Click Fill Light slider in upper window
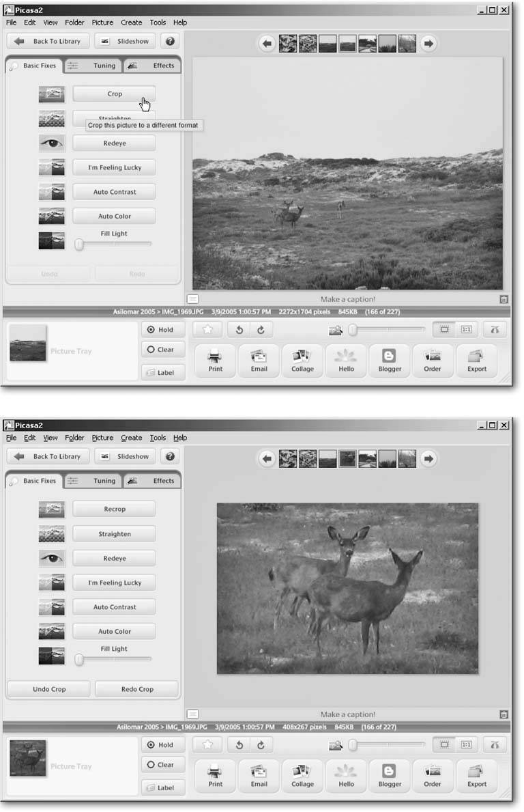Viewport: 524px width, 812px height. coord(113,244)
